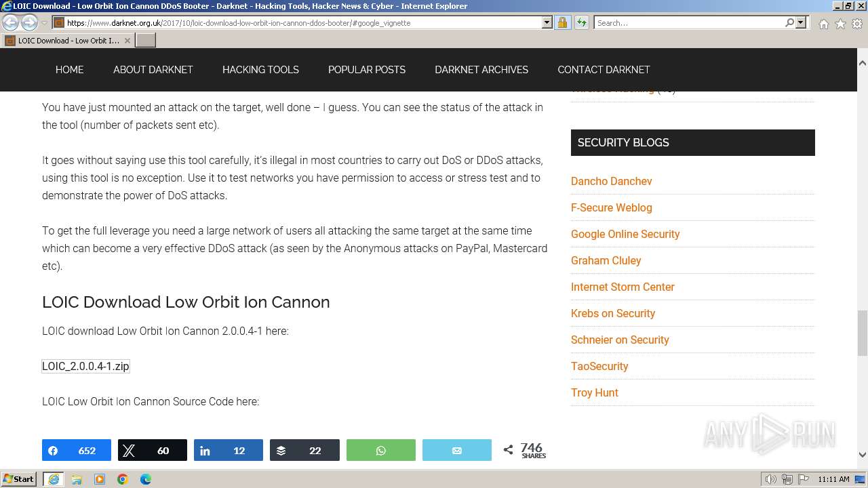Launch Microsoft Edge from taskbar
868x488 pixels.
coord(146,479)
